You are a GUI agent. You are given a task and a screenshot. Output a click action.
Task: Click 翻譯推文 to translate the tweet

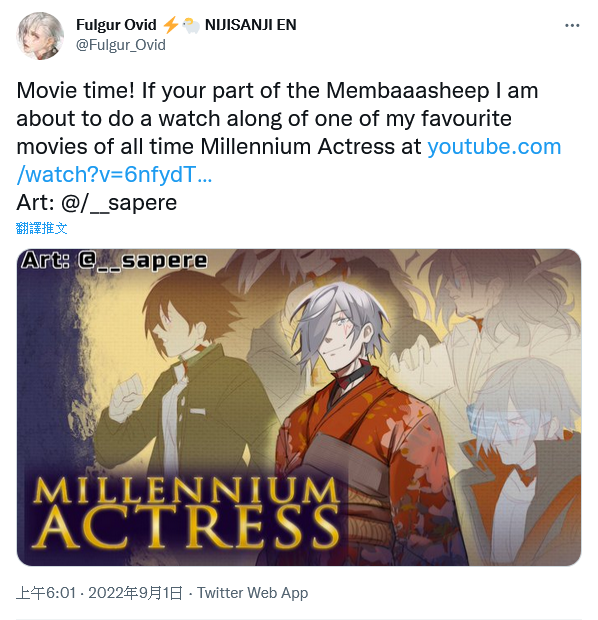point(42,228)
